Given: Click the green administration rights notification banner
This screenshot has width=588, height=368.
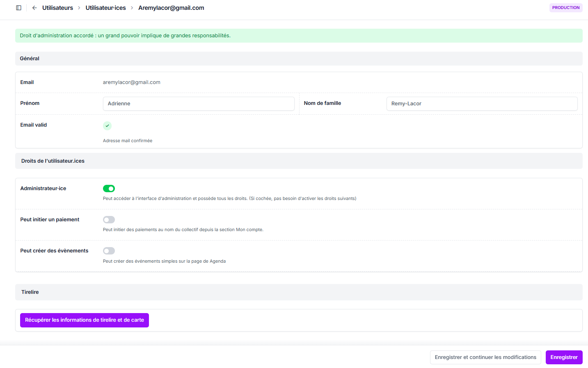Looking at the screenshot, I should pos(298,36).
